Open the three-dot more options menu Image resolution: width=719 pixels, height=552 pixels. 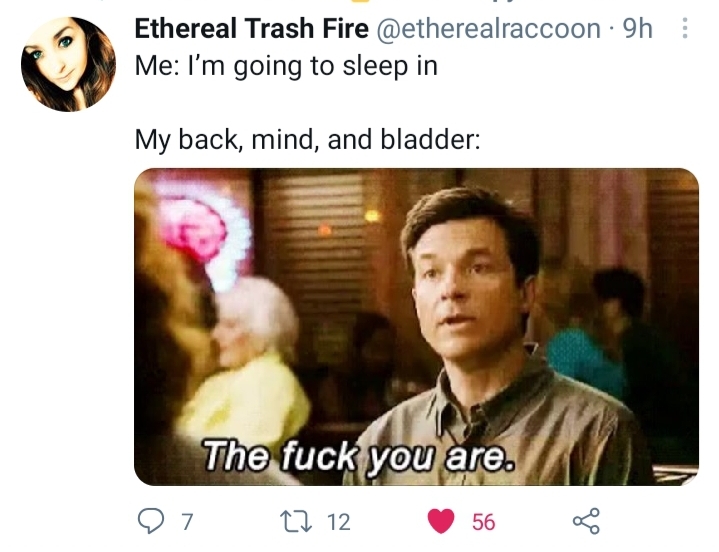685,28
